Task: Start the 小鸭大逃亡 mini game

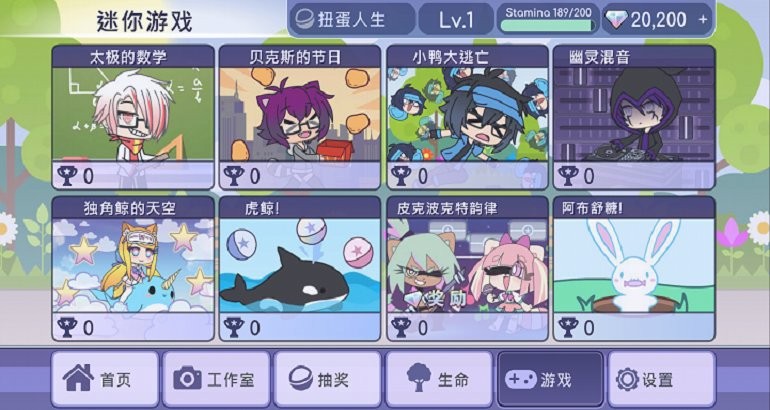Action: click(467, 117)
